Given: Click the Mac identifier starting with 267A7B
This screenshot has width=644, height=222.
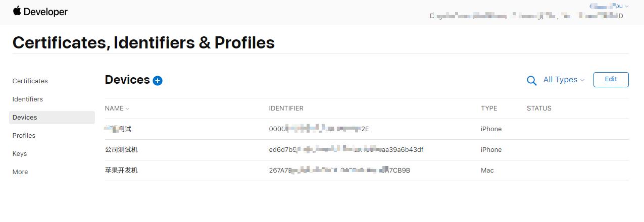Looking at the screenshot, I should (339, 170).
